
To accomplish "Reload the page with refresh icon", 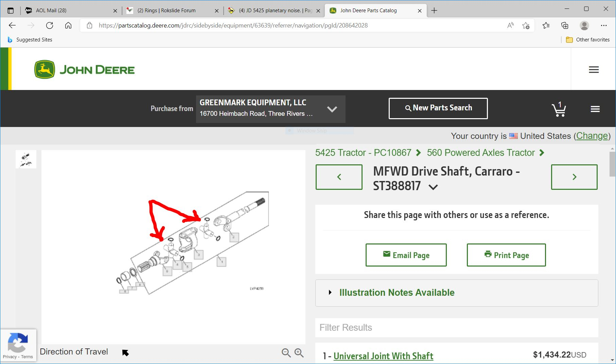I will point(50,25).
